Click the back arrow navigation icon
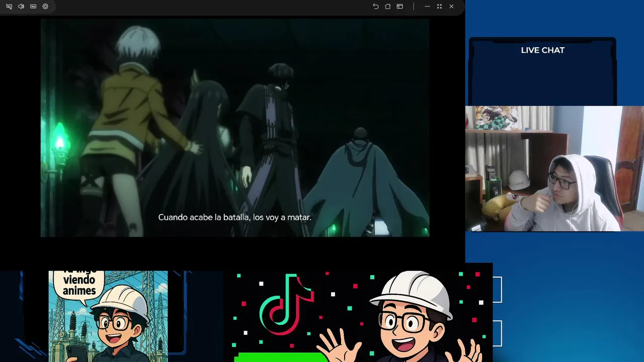 tap(376, 7)
